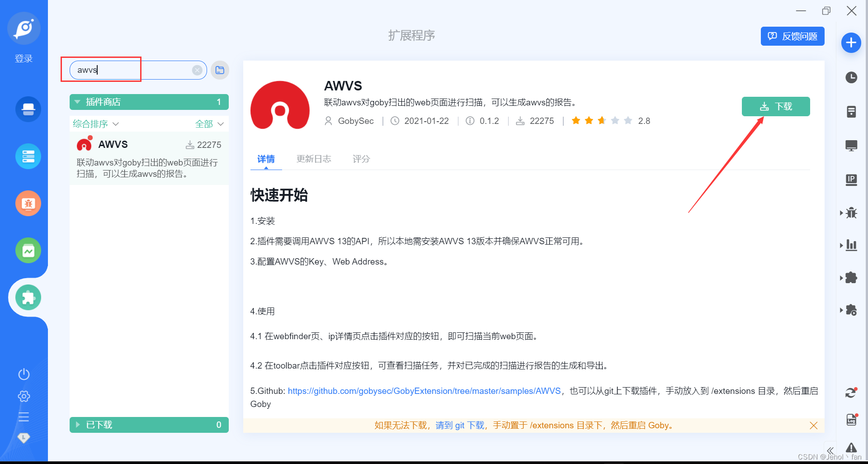Click the large AWVS plugin logo
This screenshot has width=868, height=464.
click(280, 105)
